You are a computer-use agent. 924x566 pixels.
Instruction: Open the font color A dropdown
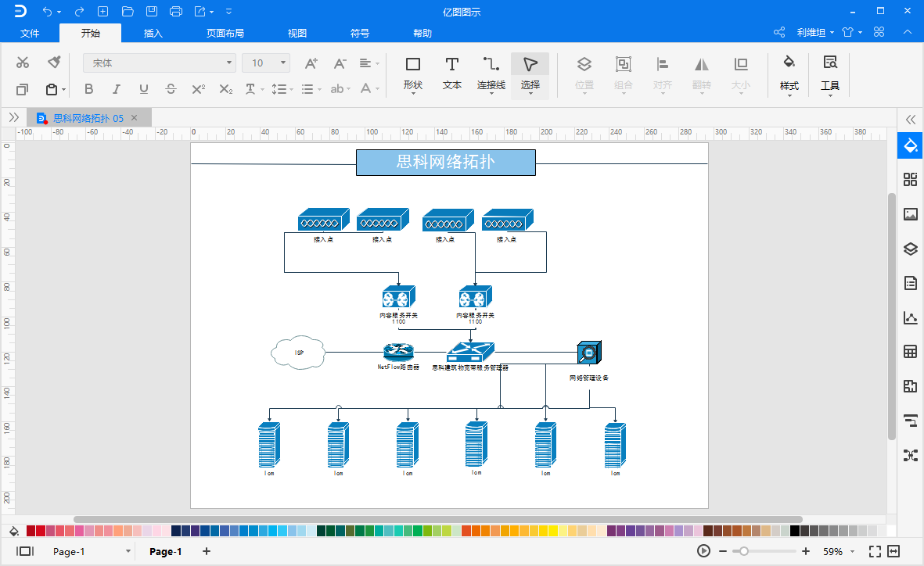tap(369, 89)
